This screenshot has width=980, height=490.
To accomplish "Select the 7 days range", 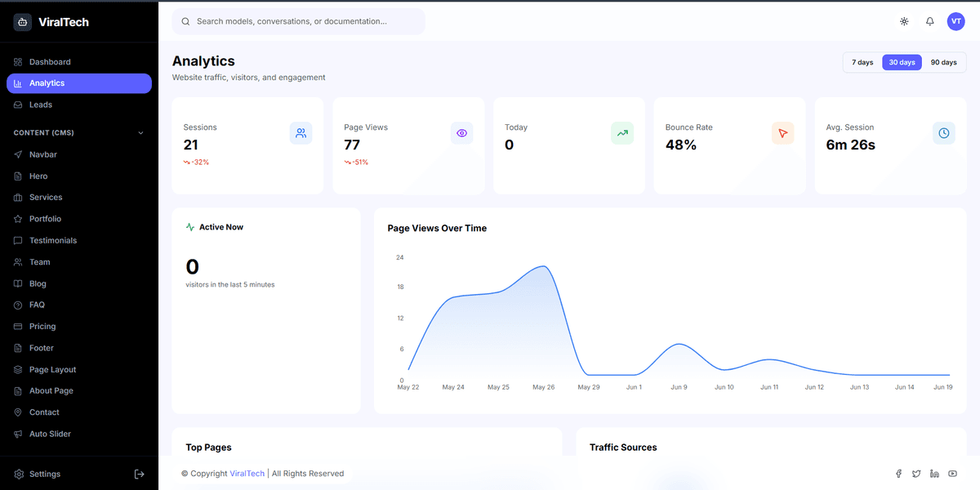I will 862,62.
